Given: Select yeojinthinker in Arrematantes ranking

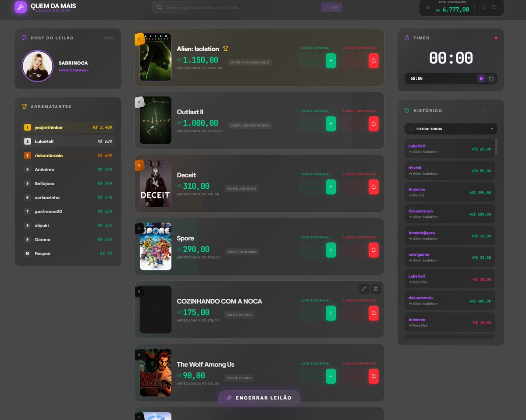Looking at the screenshot, I should (x=68, y=127).
